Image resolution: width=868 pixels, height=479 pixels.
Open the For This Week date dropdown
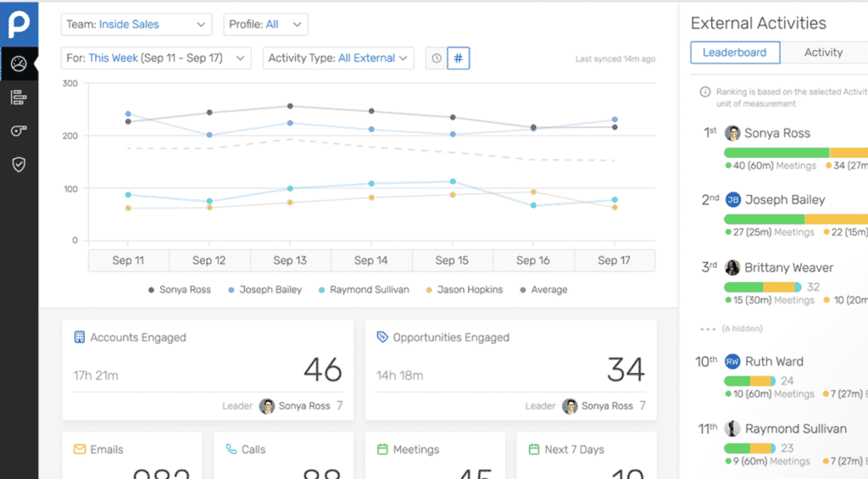[156, 58]
